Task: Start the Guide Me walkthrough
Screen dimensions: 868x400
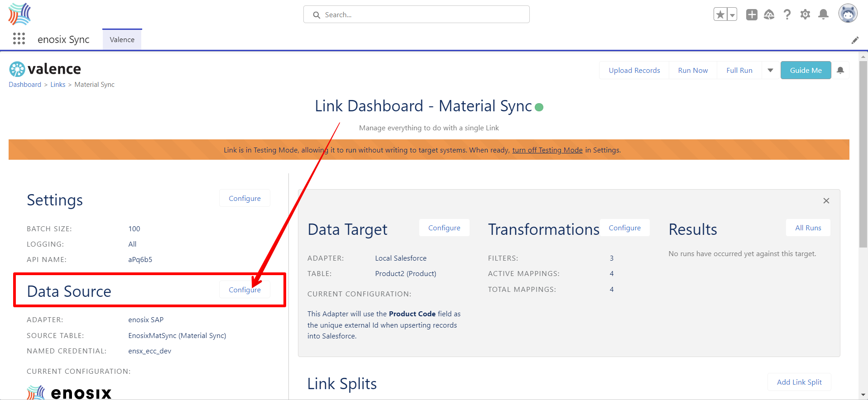Action: [806, 70]
